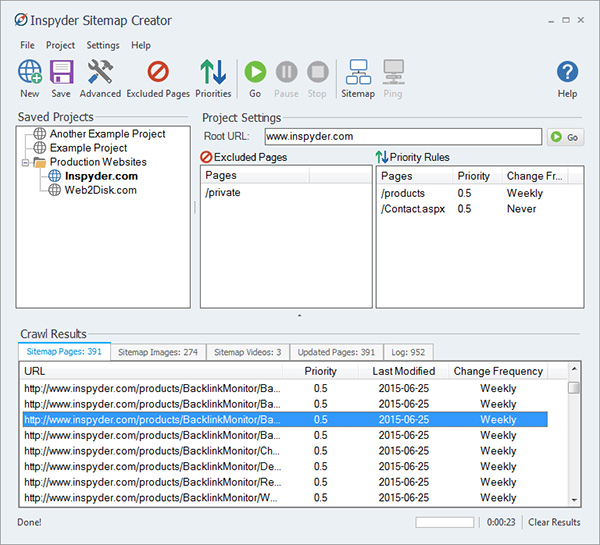Click Priority header in Priority Rules
The height and width of the screenshot is (545, 600).
(x=477, y=176)
